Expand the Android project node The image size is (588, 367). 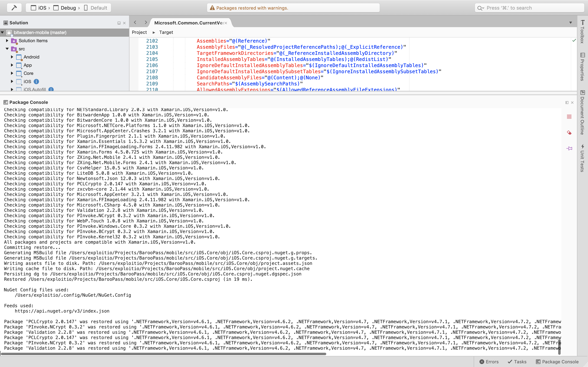[12, 57]
